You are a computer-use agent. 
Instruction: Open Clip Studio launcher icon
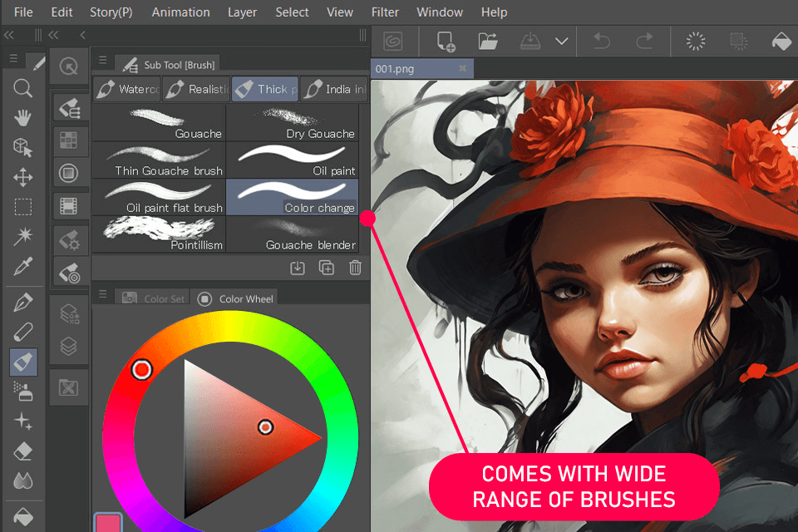click(x=393, y=42)
